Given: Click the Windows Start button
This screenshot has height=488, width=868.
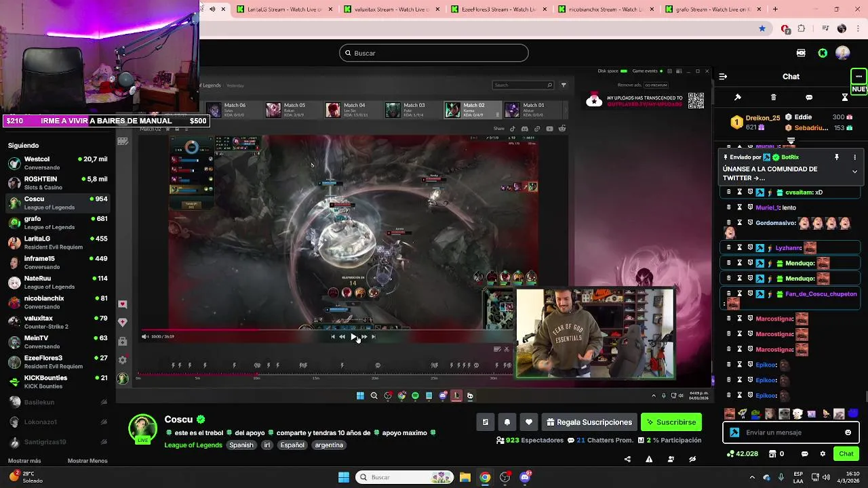Looking at the screenshot, I should pos(344,477).
